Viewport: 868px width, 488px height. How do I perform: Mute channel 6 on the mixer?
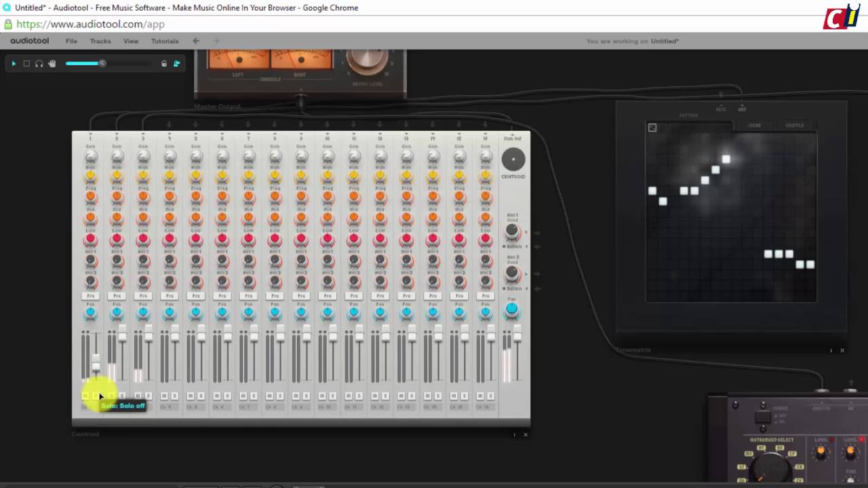click(x=216, y=396)
